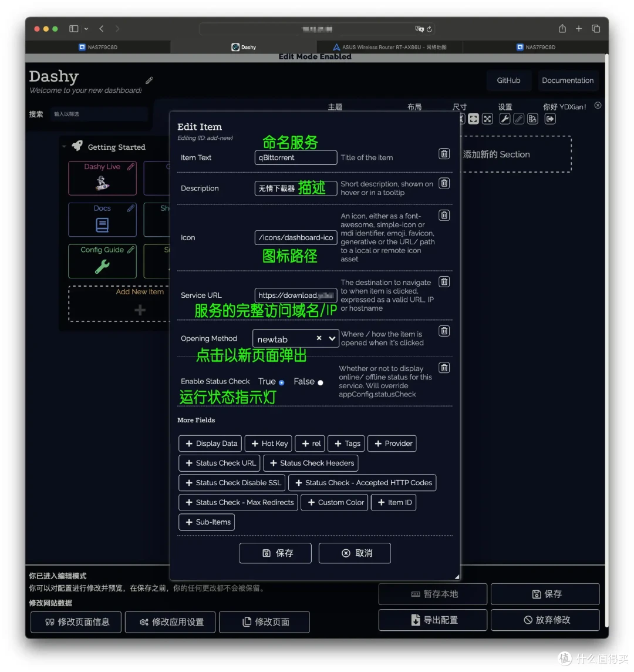634x672 pixels.
Task: Add new item plus icon
Action: (140, 310)
